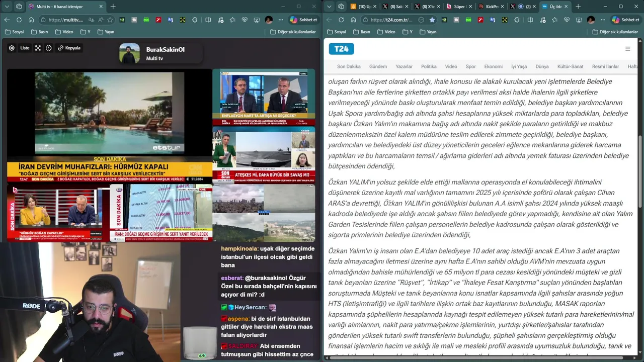Toggle fullscreen icon in Multi tv toolbar
This screenshot has width=644, height=362.
(x=38, y=48)
